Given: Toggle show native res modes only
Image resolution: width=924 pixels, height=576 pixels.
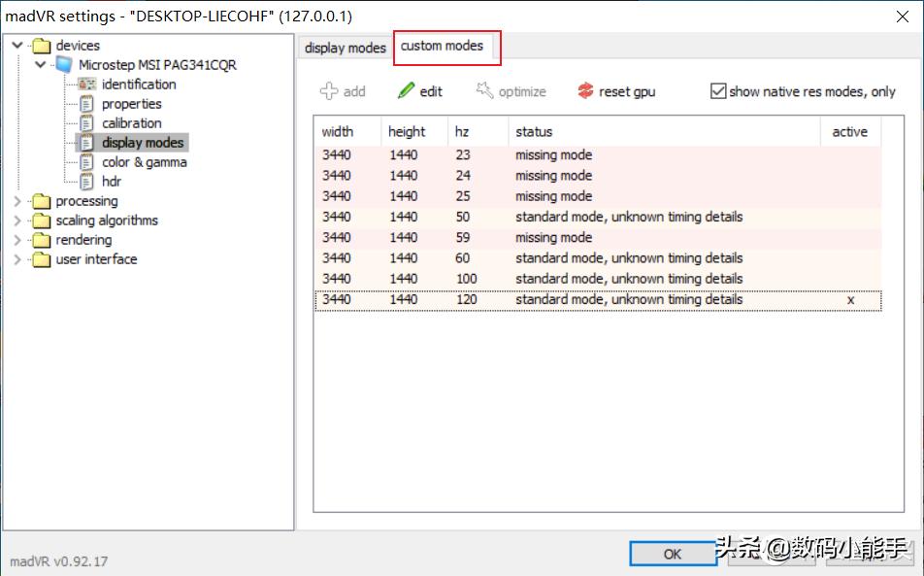Looking at the screenshot, I should coord(718,91).
